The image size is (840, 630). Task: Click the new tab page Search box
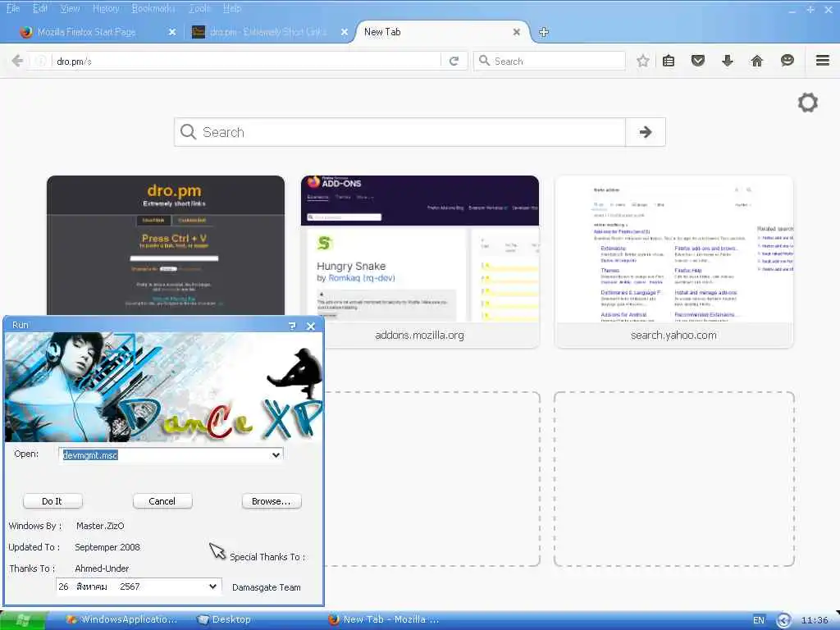tap(399, 132)
